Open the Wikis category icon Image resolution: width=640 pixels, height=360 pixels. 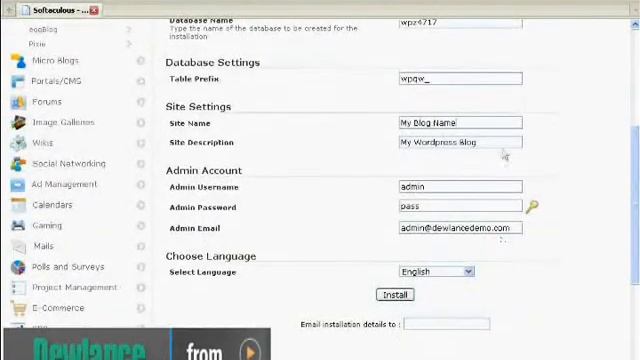[x=18, y=143]
